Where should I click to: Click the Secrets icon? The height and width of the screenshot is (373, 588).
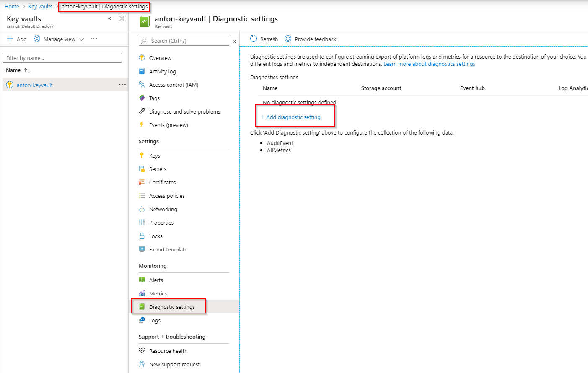tap(142, 169)
